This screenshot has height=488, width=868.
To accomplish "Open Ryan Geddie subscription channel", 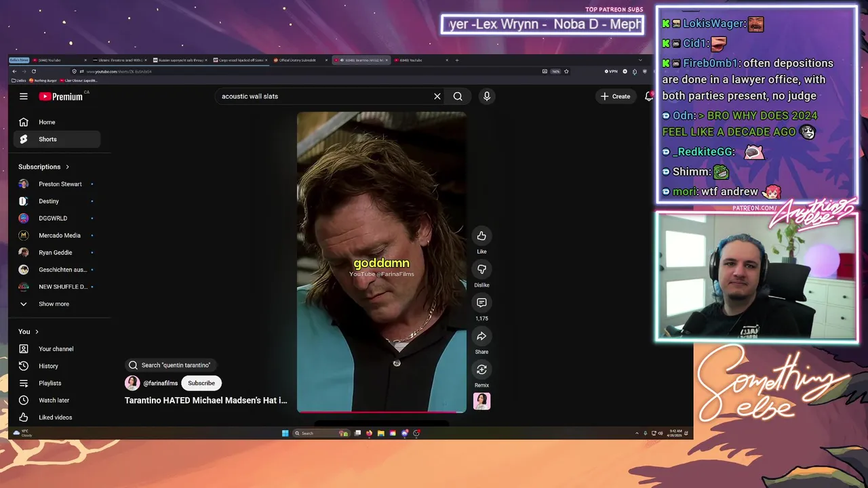I will [x=57, y=252].
